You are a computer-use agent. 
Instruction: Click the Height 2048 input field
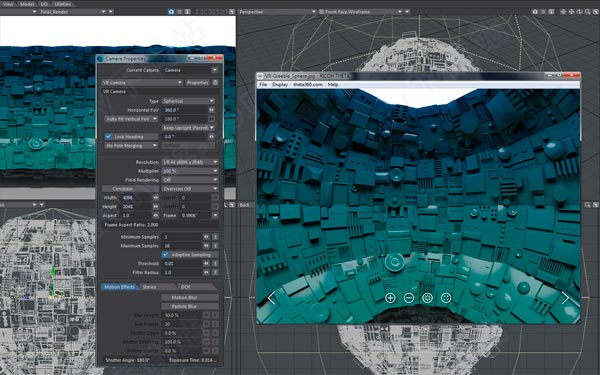point(137,206)
